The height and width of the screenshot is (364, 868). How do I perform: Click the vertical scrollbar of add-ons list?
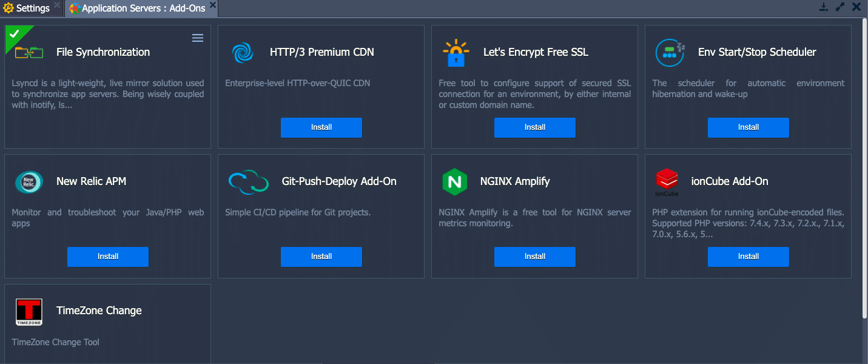(x=864, y=169)
